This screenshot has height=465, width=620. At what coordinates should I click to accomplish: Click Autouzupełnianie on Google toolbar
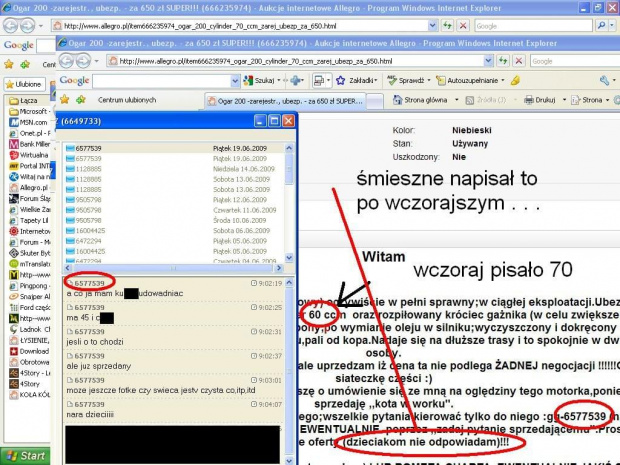point(467,81)
